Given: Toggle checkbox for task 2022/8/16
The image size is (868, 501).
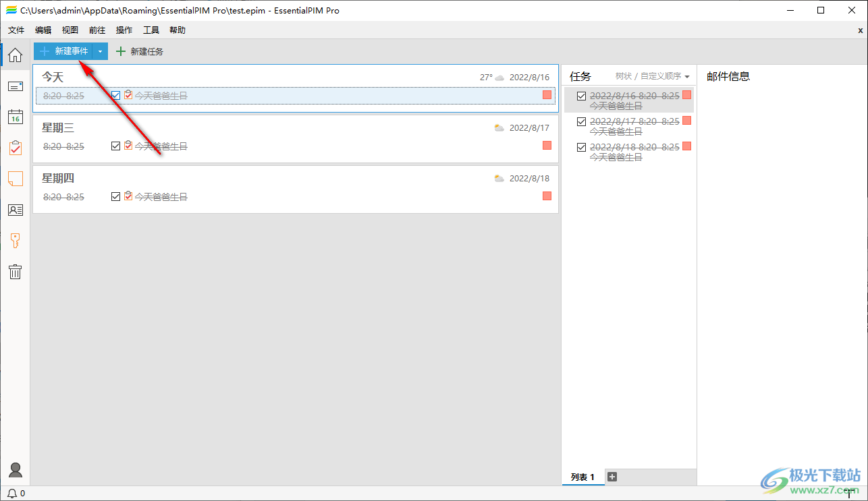Looking at the screenshot, I should tap(581, 96).
